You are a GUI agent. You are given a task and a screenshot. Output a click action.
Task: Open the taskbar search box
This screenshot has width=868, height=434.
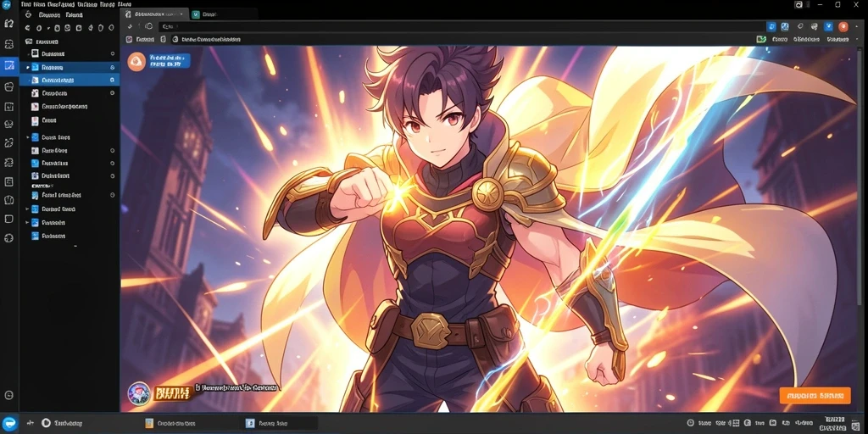click(x=61, y=423)
